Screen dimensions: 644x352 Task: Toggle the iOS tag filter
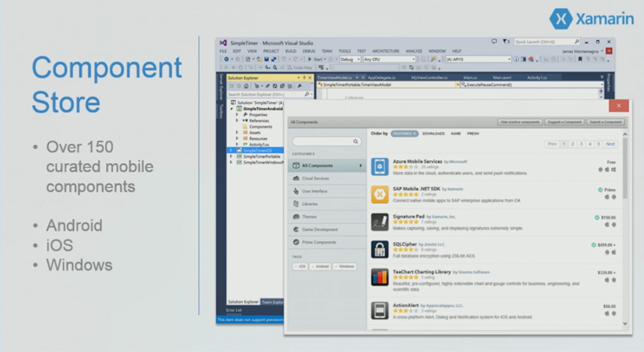(x=300, y=266)
